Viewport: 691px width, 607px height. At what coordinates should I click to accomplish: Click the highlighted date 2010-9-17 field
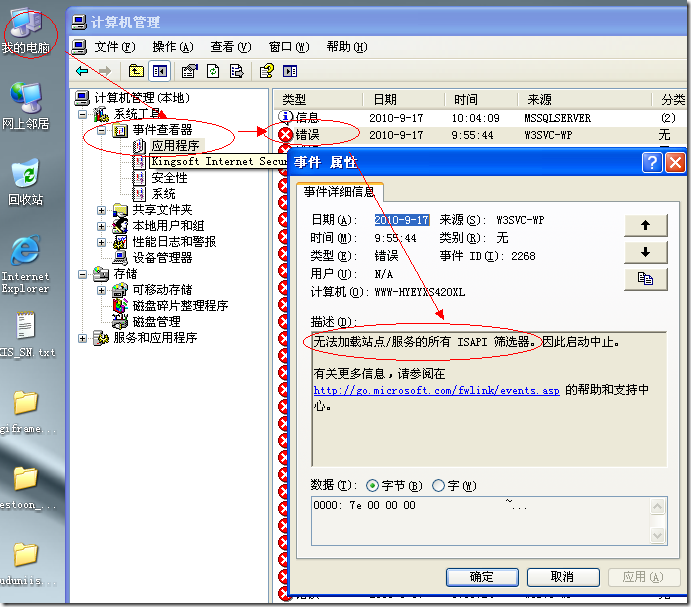click(x=402, y=220)
